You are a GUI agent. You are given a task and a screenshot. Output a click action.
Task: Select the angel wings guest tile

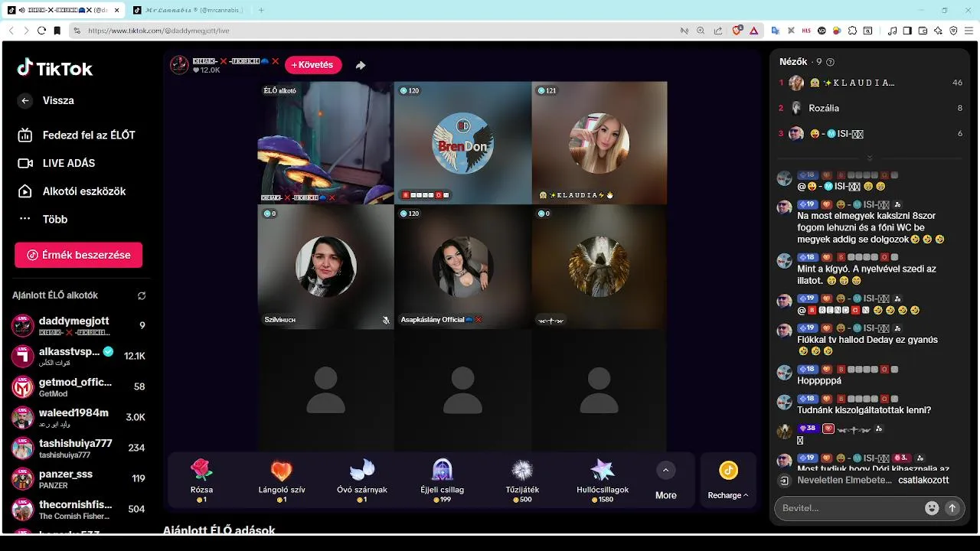click(x=599, y=267)
